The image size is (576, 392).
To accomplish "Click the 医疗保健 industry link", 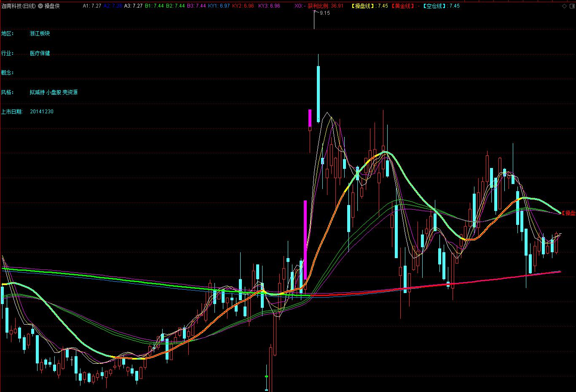I will coord(40,53).
